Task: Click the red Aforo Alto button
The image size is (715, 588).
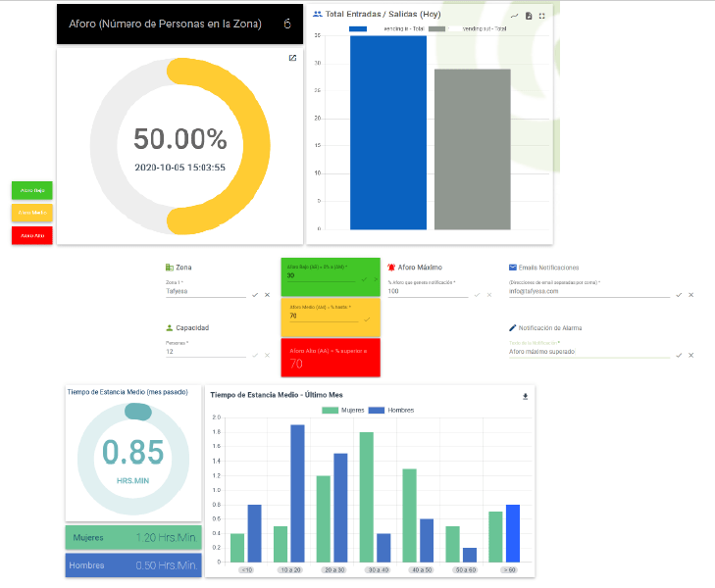Action: (32, 235)
